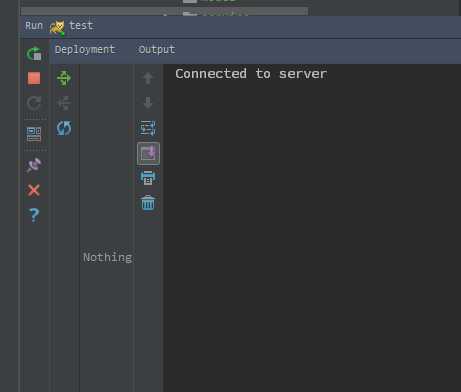Viewport: 461px width, 392px height.
Task: Toggle soft-wrap in console output
Action: click(x=148, y=128)
